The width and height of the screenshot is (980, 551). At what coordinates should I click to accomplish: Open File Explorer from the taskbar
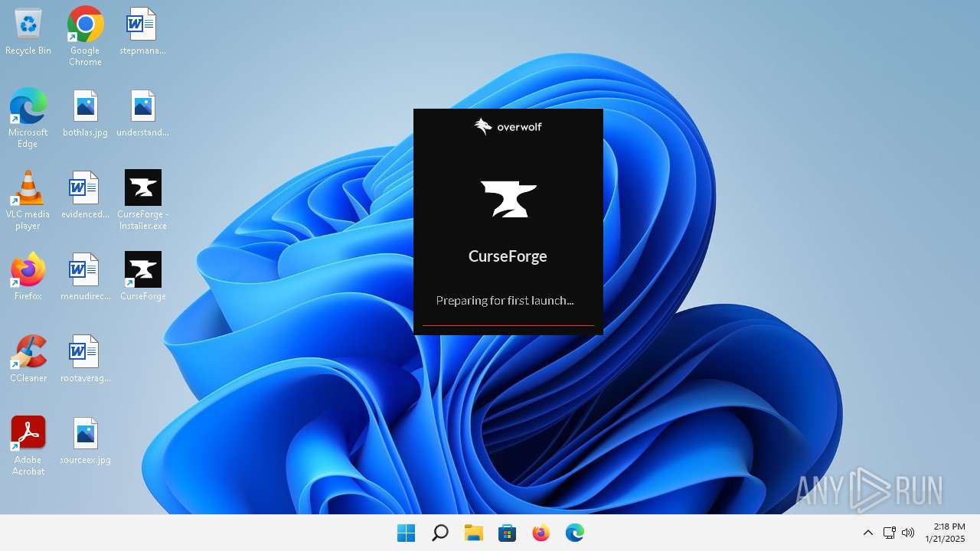pos(473,533)
